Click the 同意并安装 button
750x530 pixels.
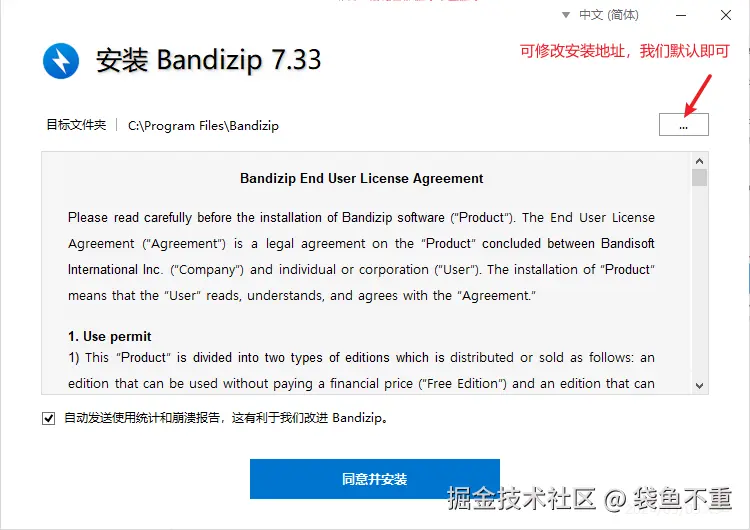[x=375, y=479]
